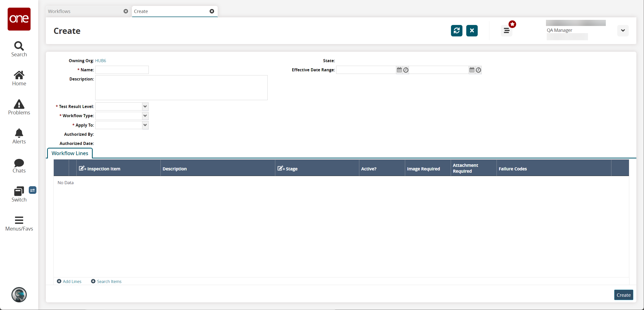Click the refresh page icon button
This screenshot has height=310, width=644.
(457, 31)
